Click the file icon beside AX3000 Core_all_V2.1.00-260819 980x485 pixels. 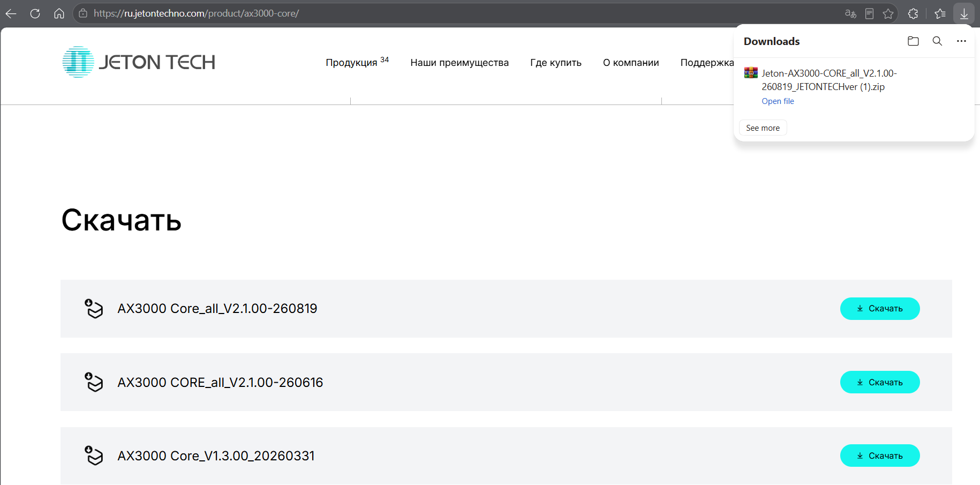pos(94,309)
